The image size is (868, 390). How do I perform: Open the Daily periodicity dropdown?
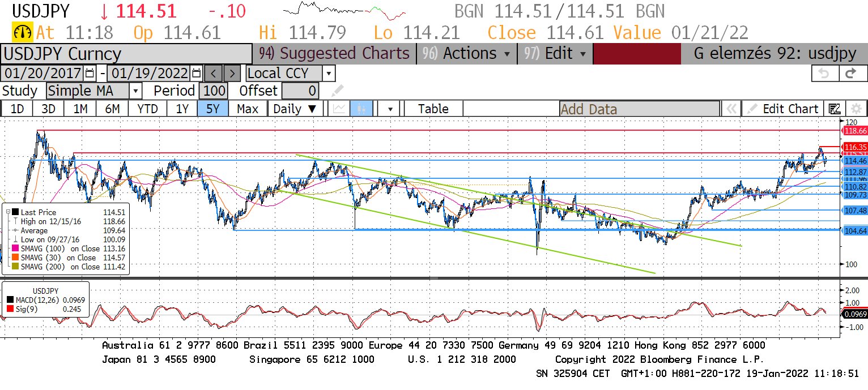coord(295,109)
